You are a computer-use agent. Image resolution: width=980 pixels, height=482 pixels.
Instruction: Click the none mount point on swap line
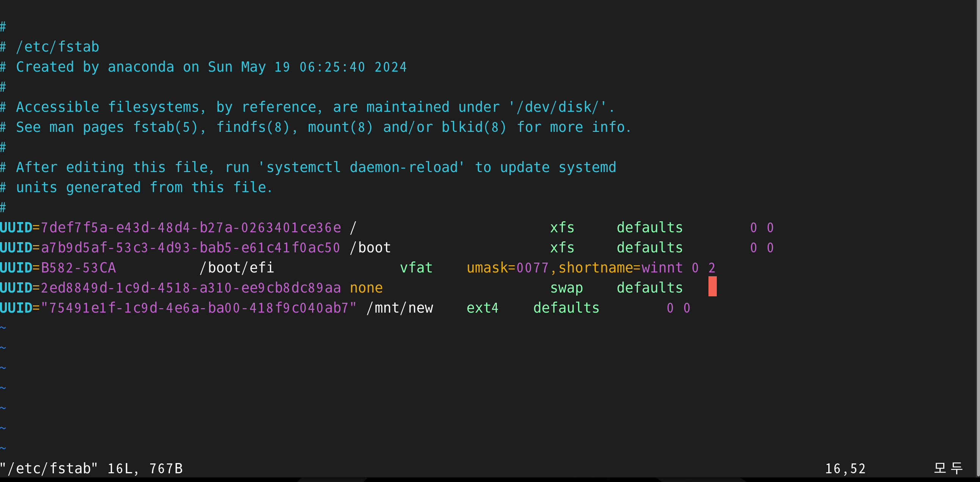[x=366, y=288]
